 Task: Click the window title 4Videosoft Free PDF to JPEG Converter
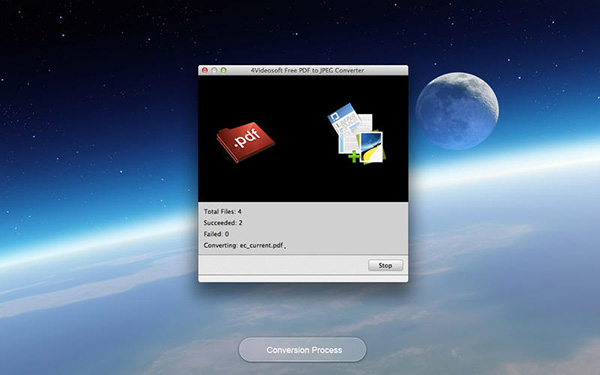point(307,70)
